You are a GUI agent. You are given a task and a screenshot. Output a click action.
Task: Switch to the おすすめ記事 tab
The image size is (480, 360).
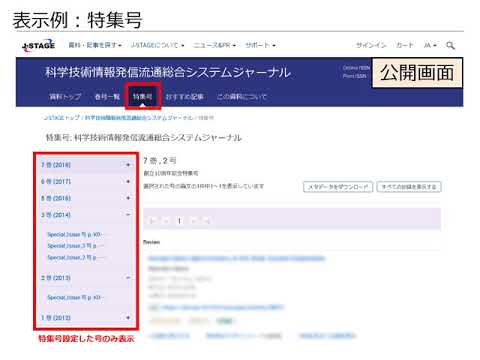tap(185, 97)
